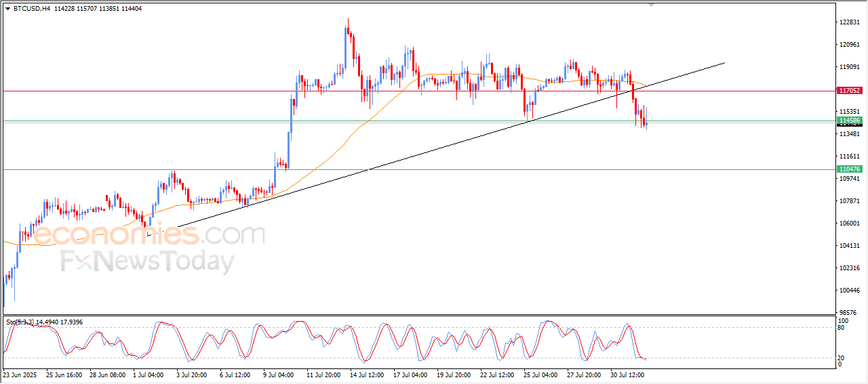Click the 102316 value on the price axis
Image resolution: width=868 pixels, height=384 pixels.
(x=850, y=268)
